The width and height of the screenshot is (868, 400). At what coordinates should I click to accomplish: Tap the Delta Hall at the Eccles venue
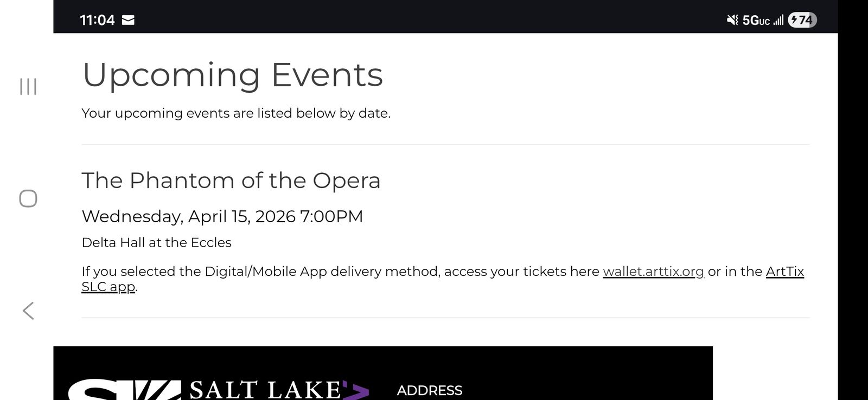point(156,242)
